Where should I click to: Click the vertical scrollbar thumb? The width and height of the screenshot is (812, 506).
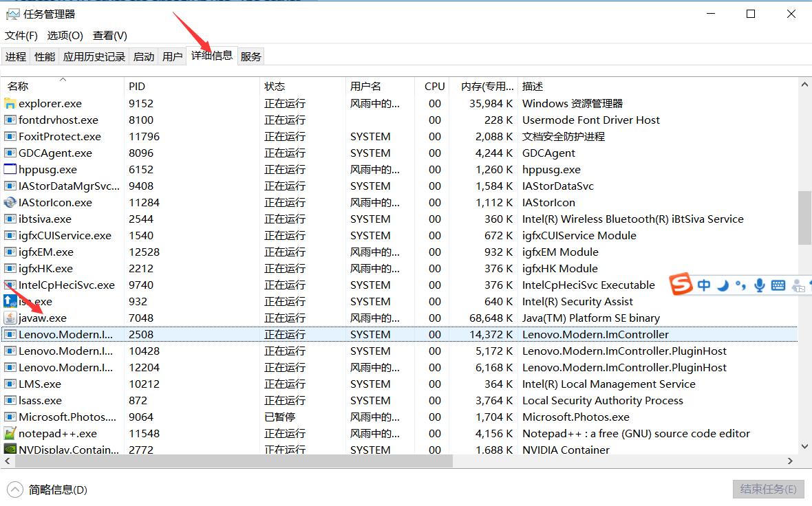tap(804, 218)
